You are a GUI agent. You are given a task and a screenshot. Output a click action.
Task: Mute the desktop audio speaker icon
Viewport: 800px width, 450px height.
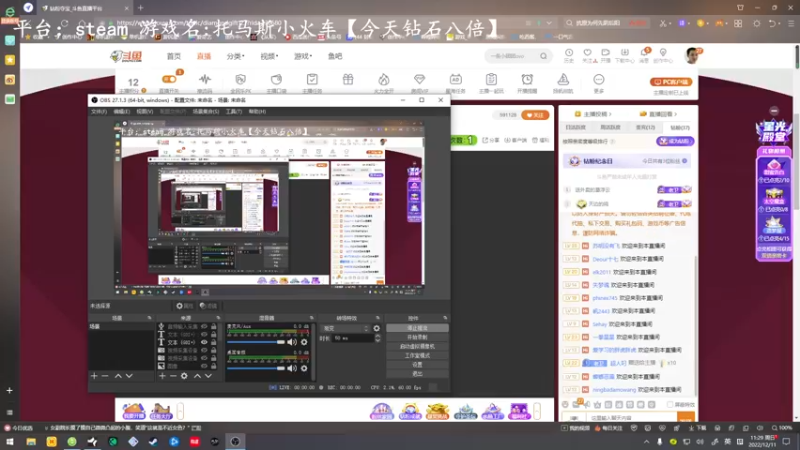click(x=292, y=368)
